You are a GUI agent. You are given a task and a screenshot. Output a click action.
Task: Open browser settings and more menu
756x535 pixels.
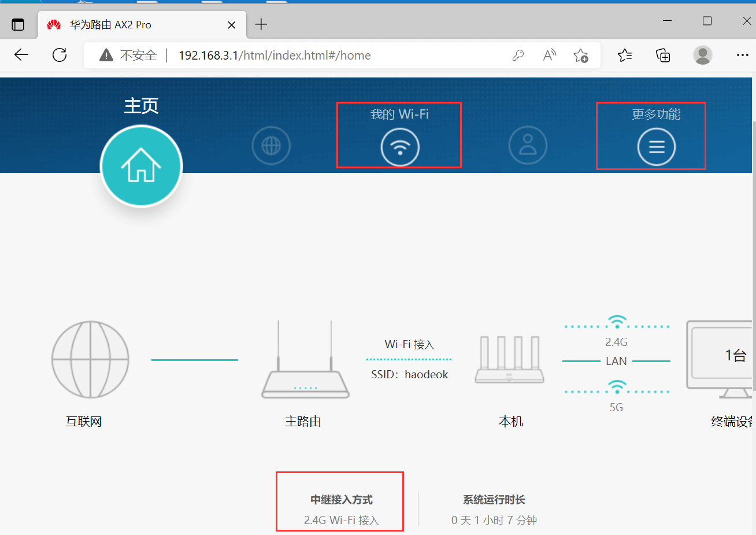click(743, 55)
